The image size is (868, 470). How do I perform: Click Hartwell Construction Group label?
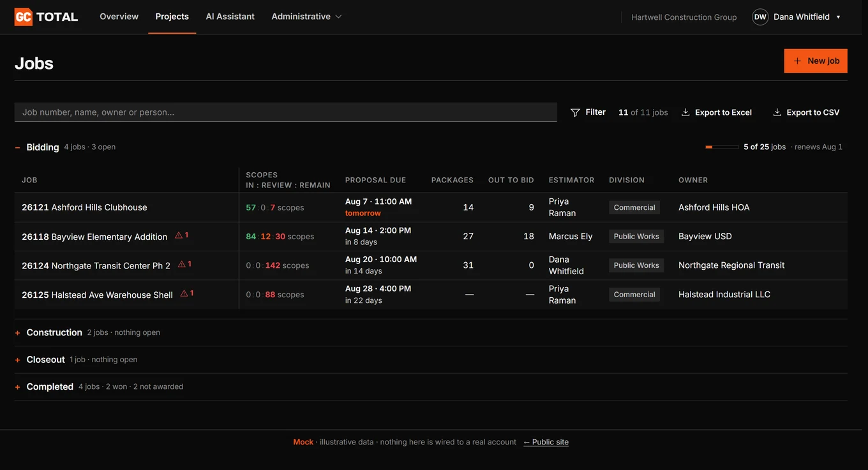pyautogui.click(x=684, y=17)
